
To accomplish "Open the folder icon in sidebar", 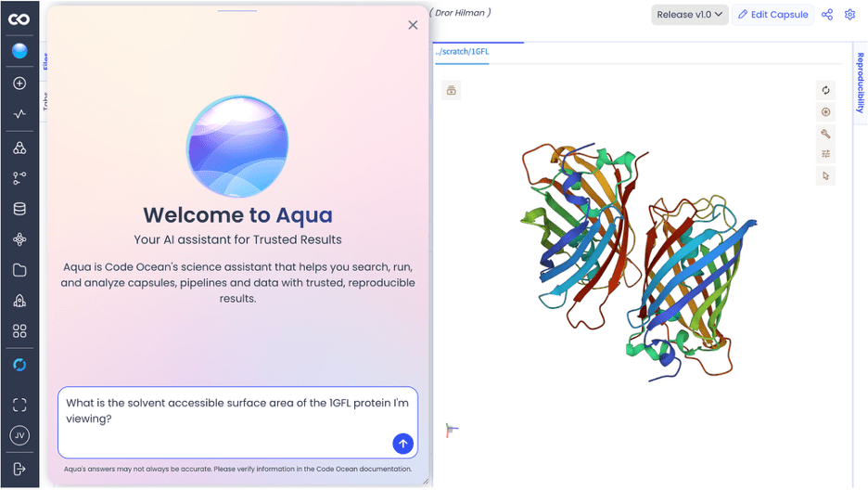I will pos(19,271).
